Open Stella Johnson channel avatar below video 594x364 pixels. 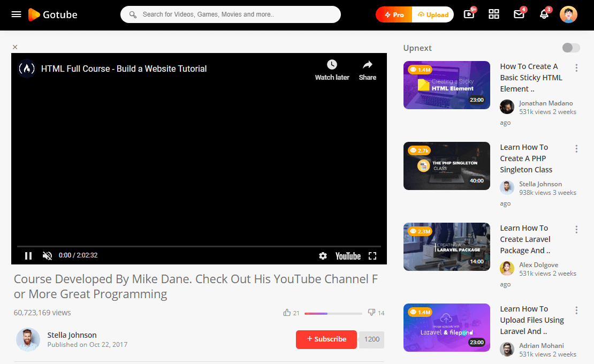click(x=28, y=339)
